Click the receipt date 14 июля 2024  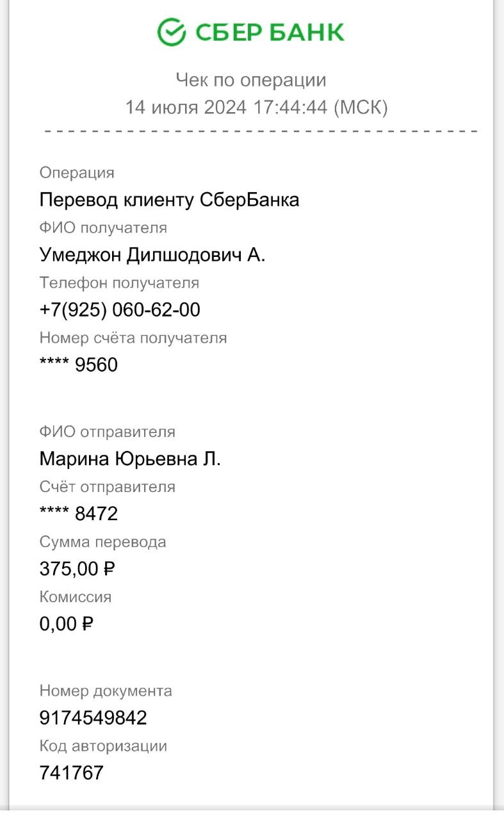[186, 107]
